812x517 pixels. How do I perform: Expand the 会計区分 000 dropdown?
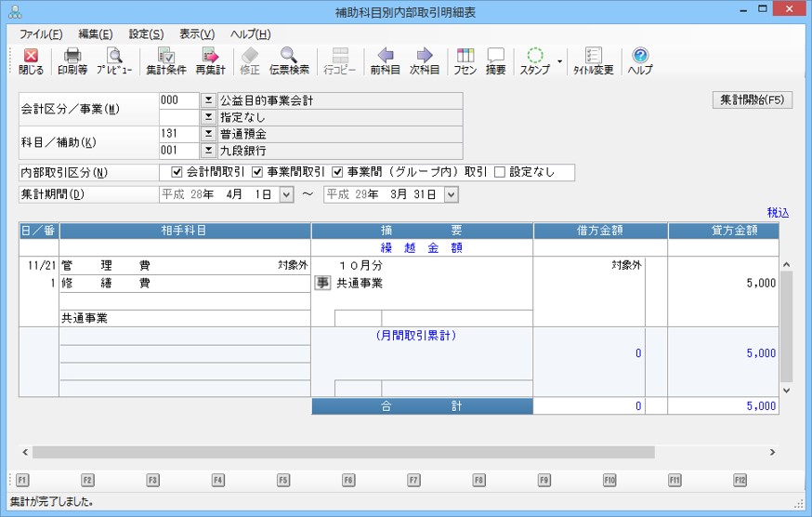208,100
